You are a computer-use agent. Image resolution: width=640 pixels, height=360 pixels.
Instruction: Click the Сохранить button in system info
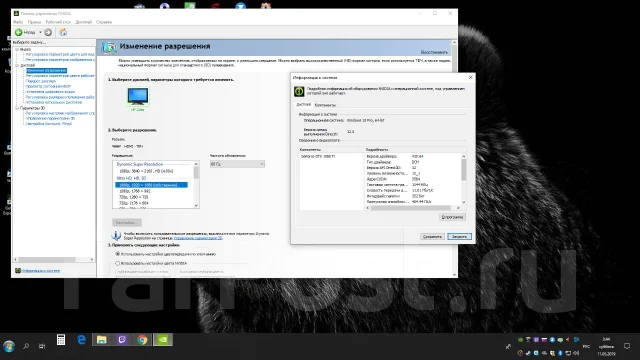coord(432,236)
